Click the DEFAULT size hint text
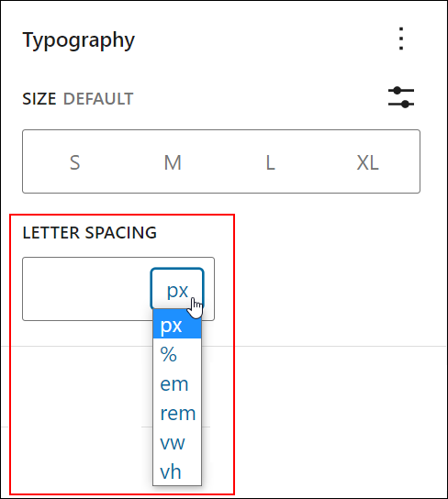The height and width of the screenshot is (499, 448). click(98, 99)
